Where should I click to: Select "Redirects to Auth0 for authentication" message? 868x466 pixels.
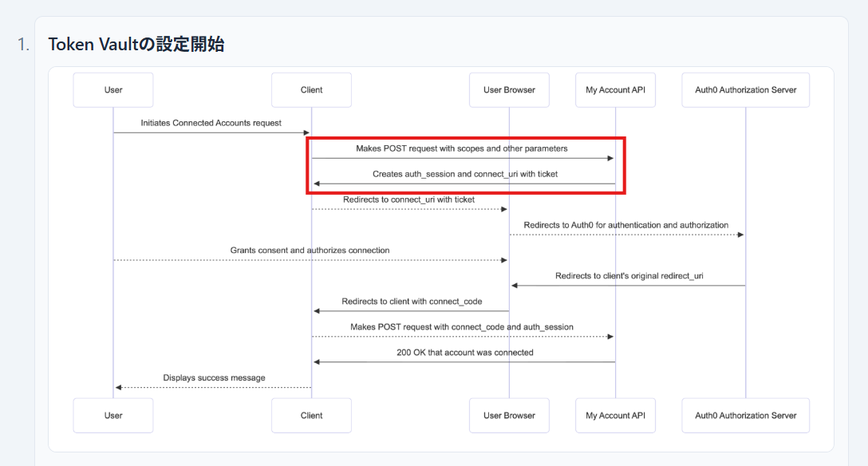(x=625, y=225)
